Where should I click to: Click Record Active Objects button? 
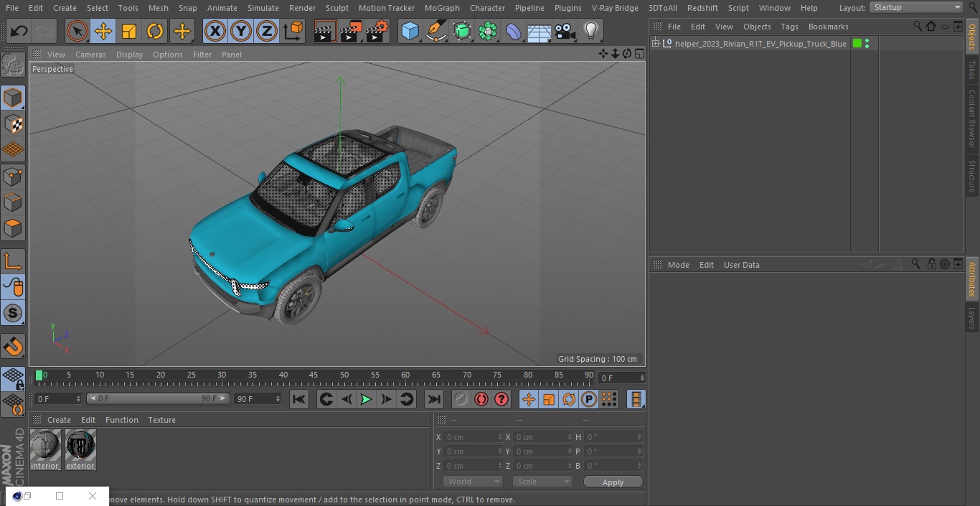(x=461, y=399)
